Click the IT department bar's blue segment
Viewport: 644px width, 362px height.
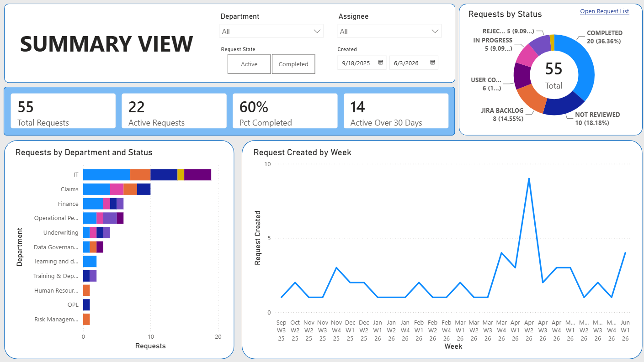pos(106,174)
